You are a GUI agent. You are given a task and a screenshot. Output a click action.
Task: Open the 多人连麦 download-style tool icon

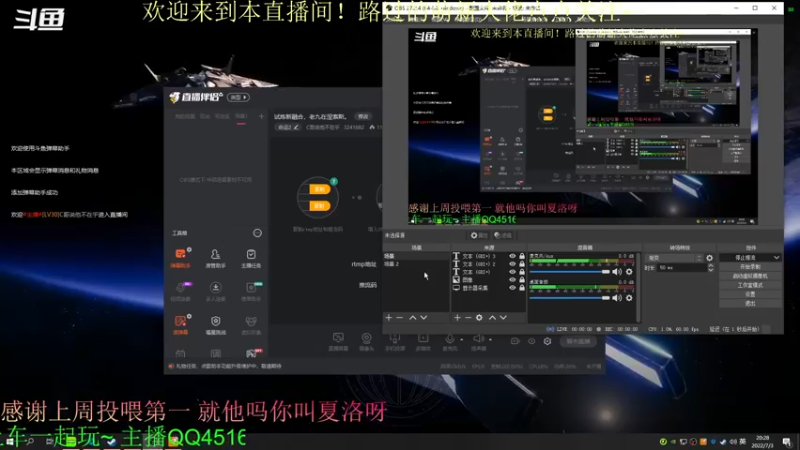(215, 291)
